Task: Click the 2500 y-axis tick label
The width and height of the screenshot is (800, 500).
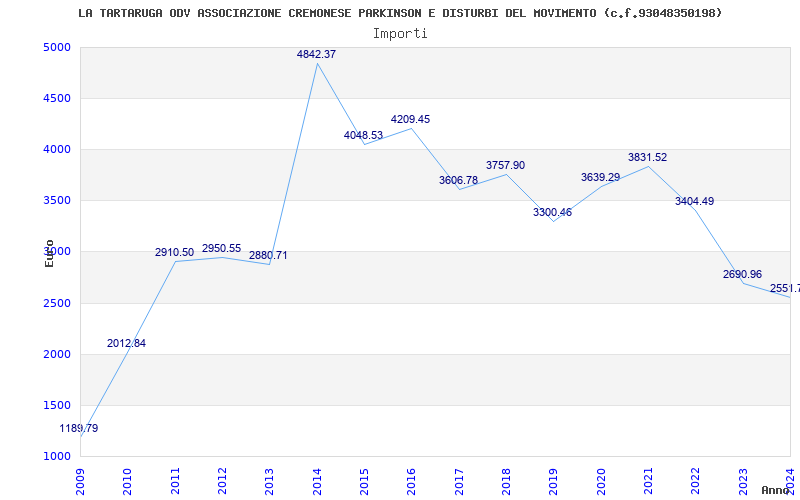Action: point(57,304)
